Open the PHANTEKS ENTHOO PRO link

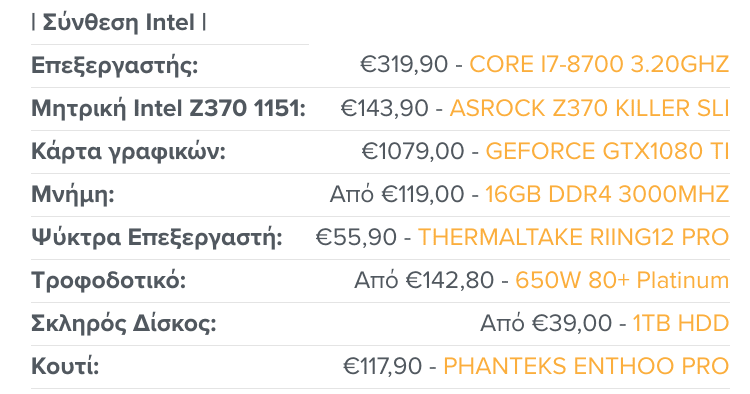pos(586,366)
